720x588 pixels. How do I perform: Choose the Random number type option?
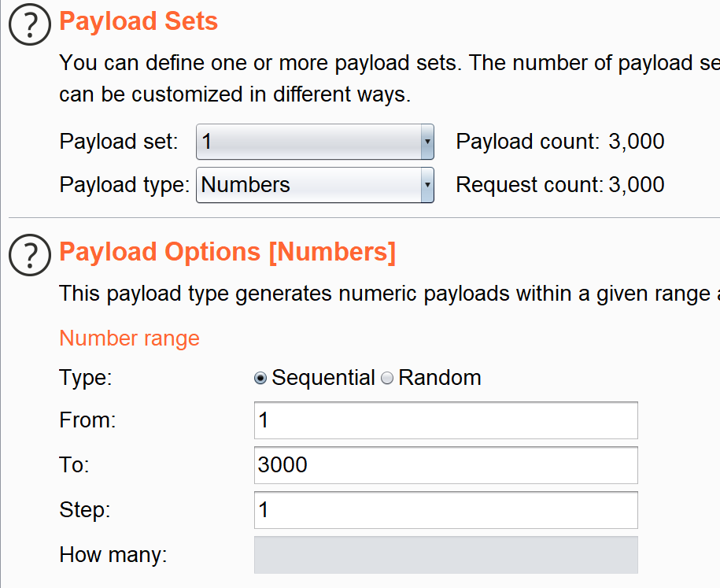[x=387, y=378]
